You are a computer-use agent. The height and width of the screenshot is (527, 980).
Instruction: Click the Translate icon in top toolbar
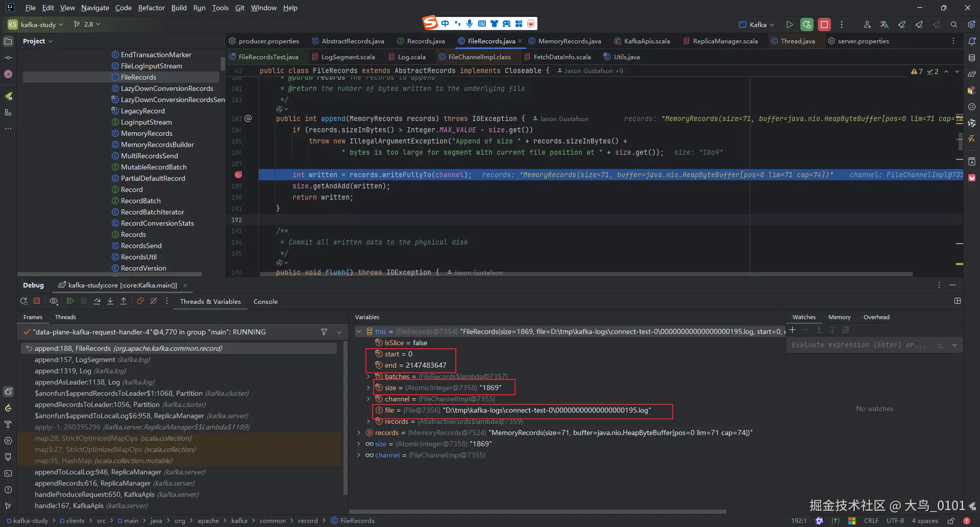[885, 25]
